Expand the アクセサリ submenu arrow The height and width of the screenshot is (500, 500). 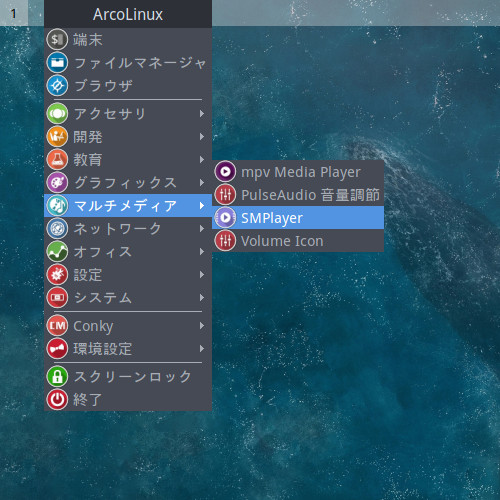202,114
